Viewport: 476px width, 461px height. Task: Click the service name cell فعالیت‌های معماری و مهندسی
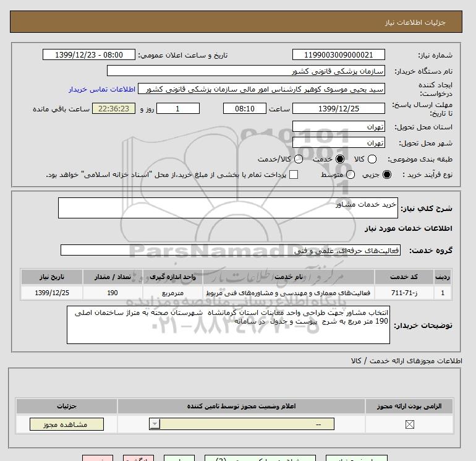click(x=289, y=293)
